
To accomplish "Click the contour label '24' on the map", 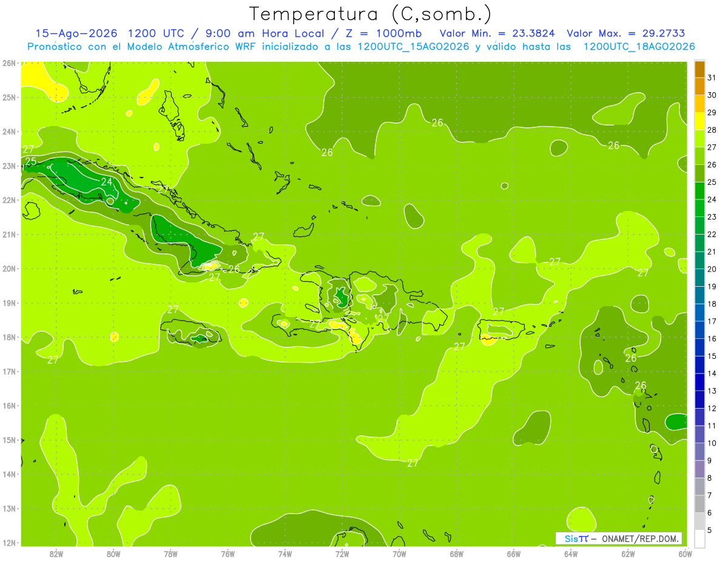I will [107, 182].
